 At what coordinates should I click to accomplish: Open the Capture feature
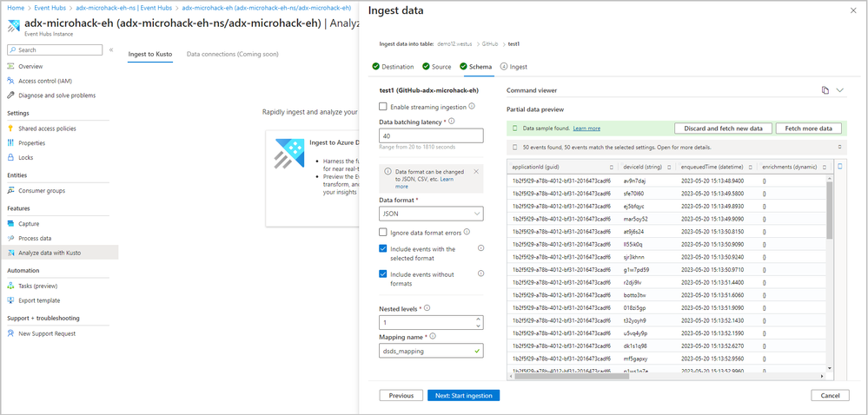coord(29,223)
